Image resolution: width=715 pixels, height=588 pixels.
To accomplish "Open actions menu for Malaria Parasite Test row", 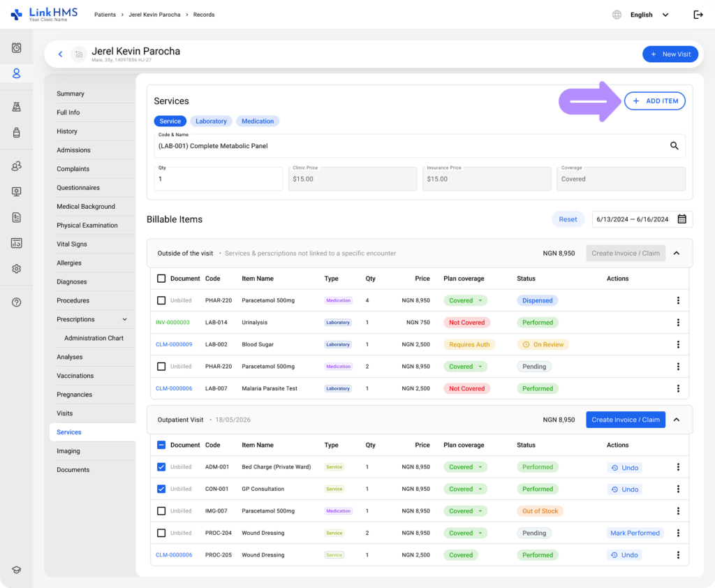I will click(x=678, y=389).
